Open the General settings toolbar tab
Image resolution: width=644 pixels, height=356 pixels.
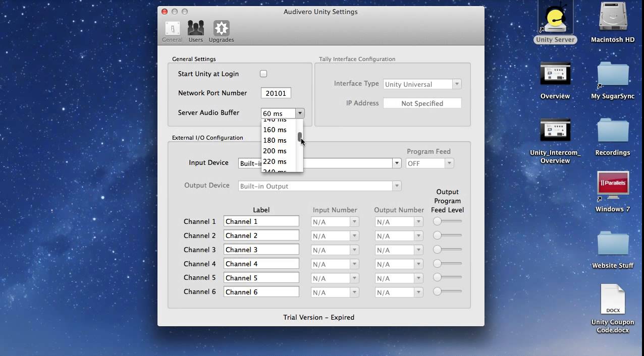coord(172,31)
